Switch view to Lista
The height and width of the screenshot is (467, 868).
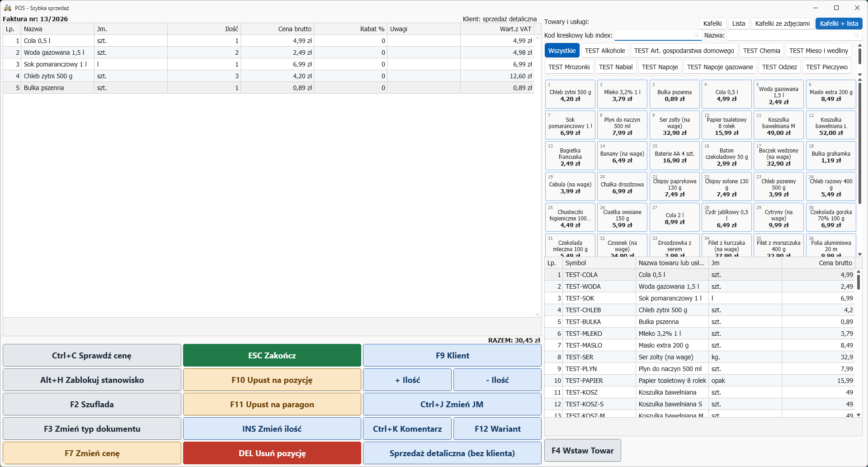coord(739,24)
